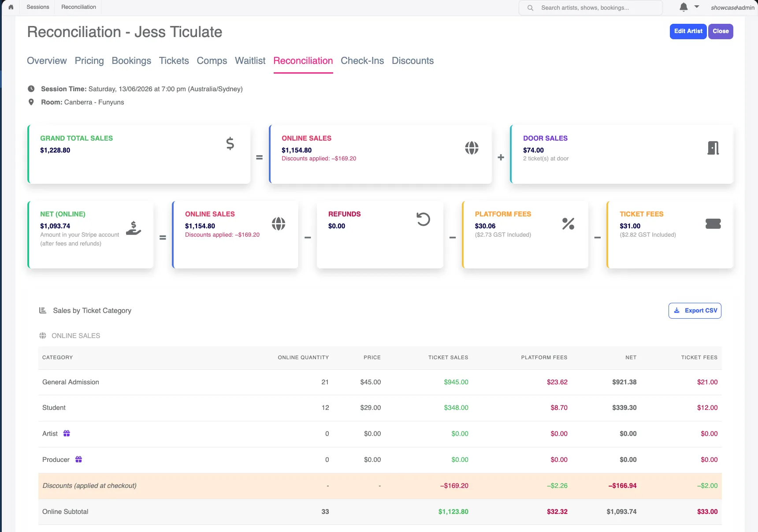Click the $74.00 door sales amount
Image resolution: width=758 pixels, height=532 pixels.
pyautogui.click(x=533, y=150)
